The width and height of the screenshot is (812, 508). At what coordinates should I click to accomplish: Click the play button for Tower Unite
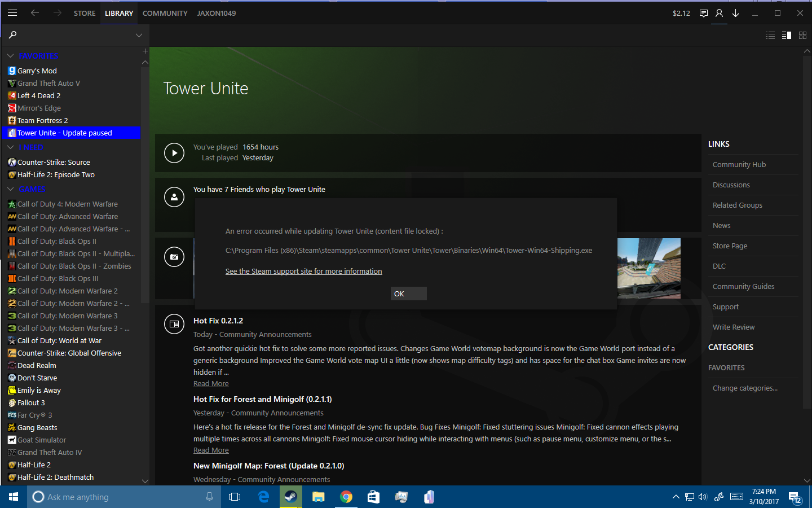(x=174, y=152)
